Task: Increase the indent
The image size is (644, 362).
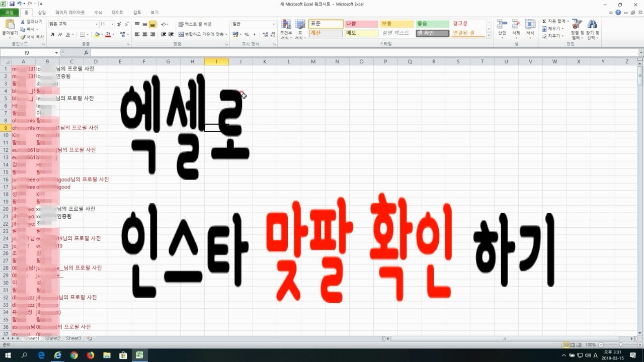Action: 170,35
